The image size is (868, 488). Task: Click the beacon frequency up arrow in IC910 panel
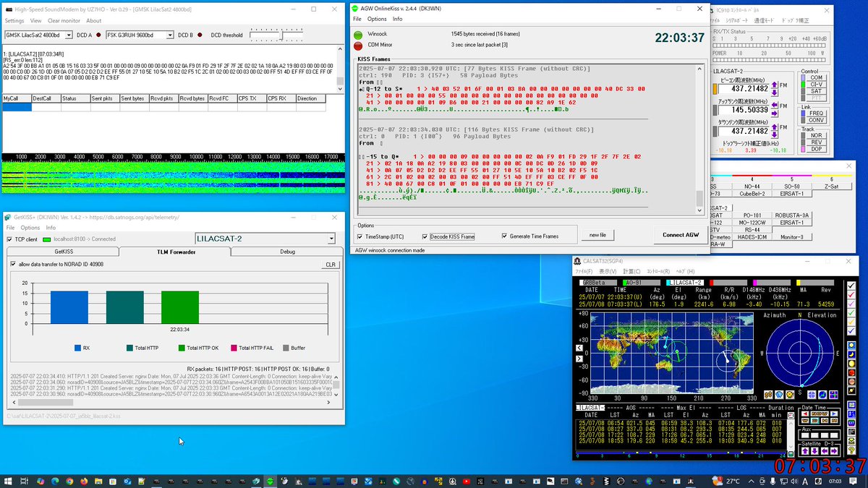coord(775,85)
